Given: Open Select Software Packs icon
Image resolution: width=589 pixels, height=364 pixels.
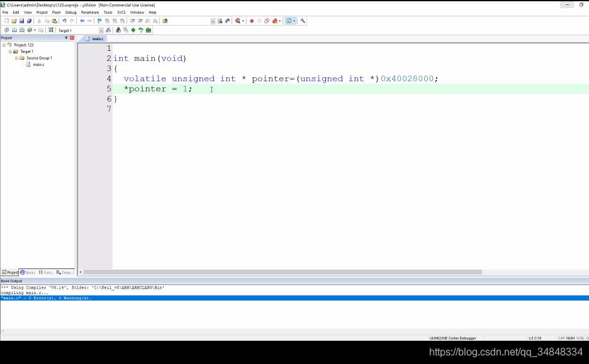Looking at the screenshot, I should pos(141,30).
